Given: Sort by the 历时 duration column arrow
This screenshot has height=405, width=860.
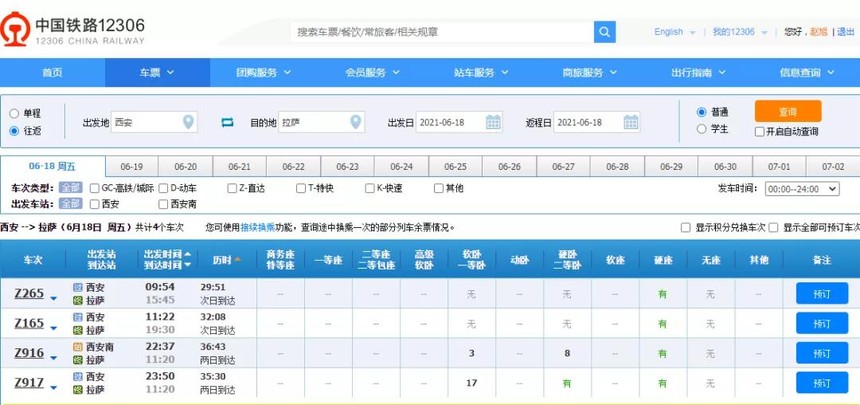Looking at the screenshot, I should point(237,260).
